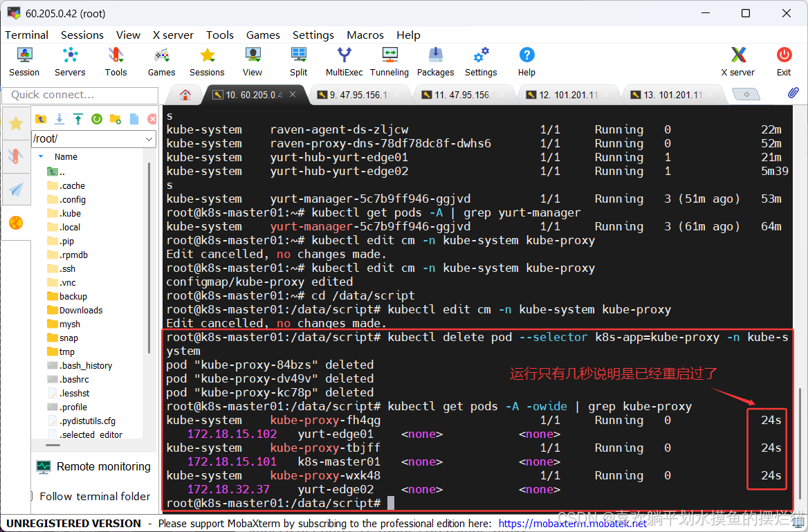
Task: Open the Settings gears toolbar icon
Action: (x=481, y=62)
